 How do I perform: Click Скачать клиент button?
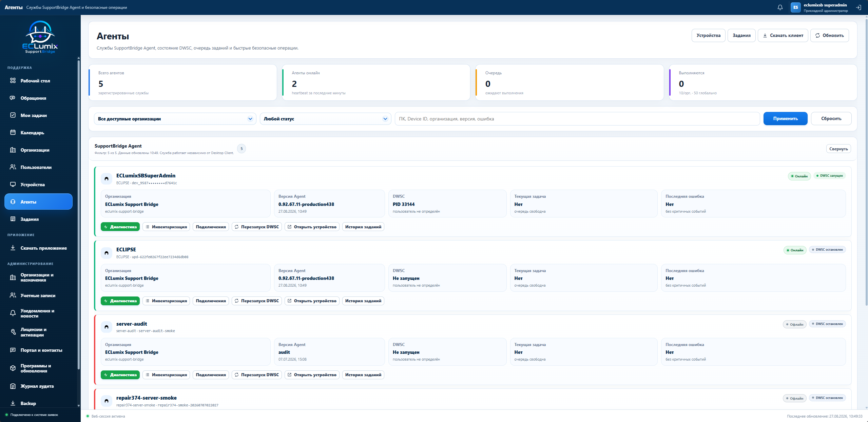pyautogui.click(x=783, y=36)
